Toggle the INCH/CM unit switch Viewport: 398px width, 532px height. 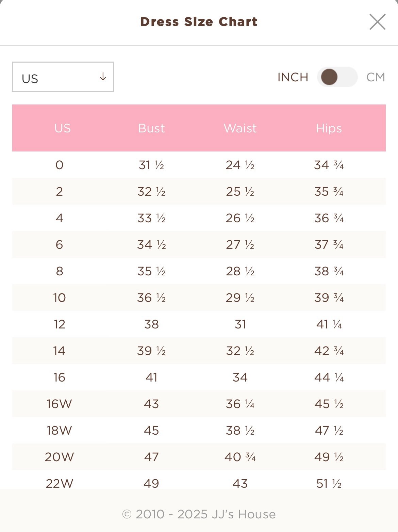click(337, 77)
